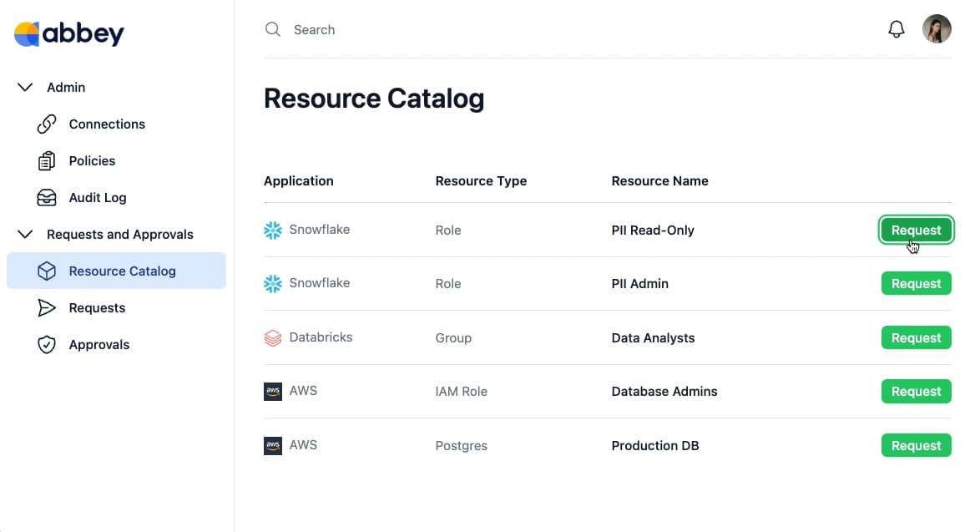Collapse the Requests and Approvals section
Image resolution: width=980 pixels, height=532 pixels.
click(25, 234)
